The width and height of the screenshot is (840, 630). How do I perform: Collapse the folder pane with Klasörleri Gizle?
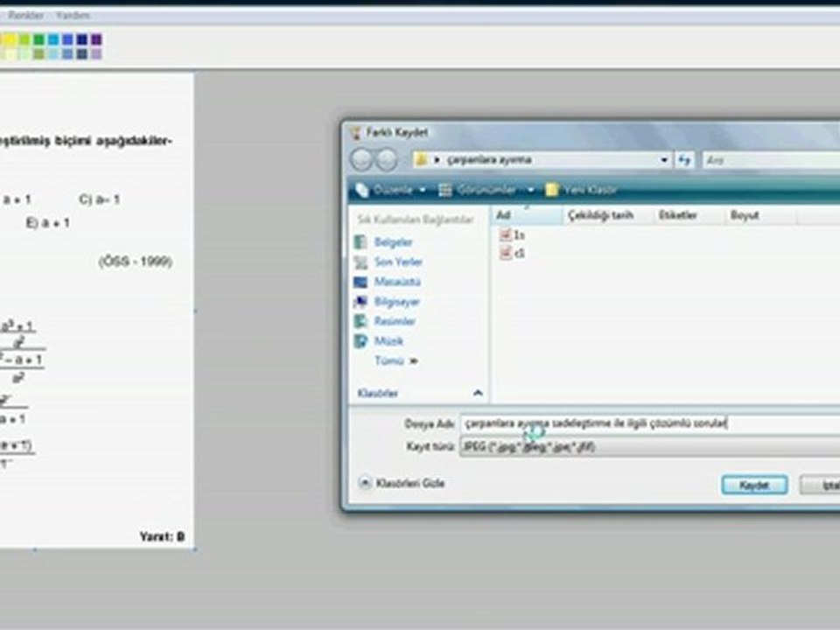[402, 483]
